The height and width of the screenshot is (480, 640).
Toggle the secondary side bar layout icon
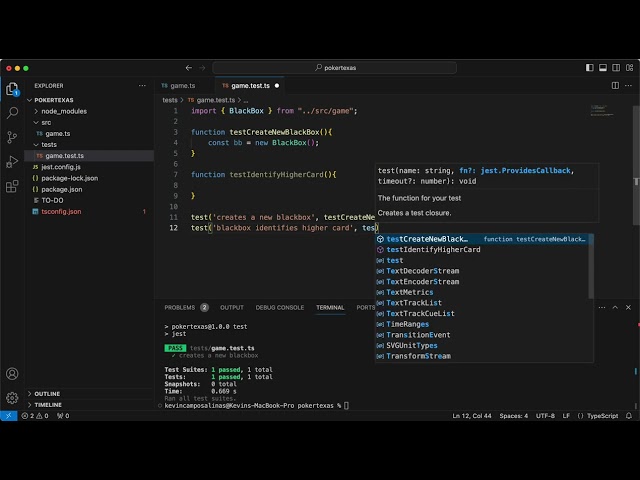pos(616,68)
